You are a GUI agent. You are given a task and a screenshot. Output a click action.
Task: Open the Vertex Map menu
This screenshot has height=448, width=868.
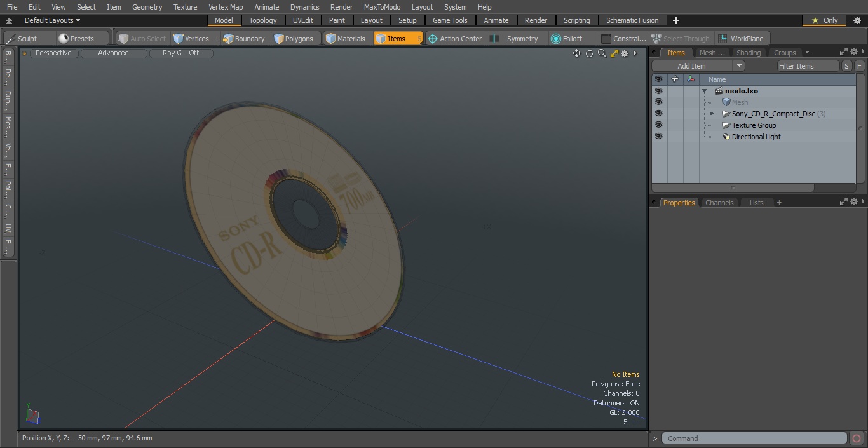(x=226, y=7)
